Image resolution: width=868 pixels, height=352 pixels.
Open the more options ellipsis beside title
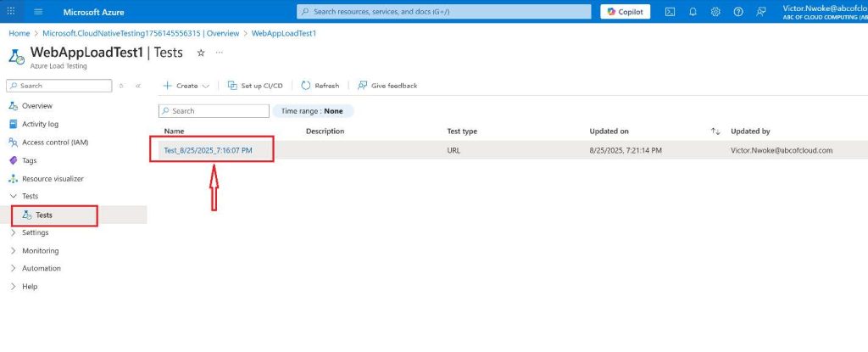(220, 53)
